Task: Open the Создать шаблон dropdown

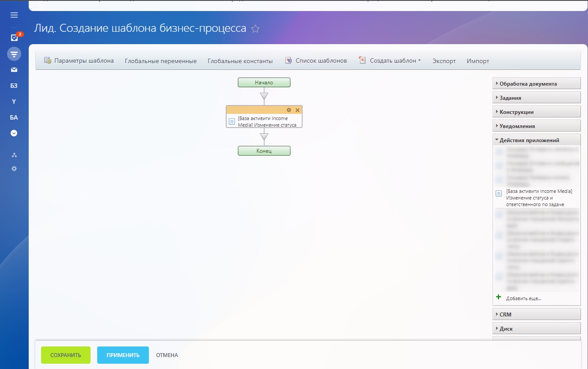Action: 390,60
